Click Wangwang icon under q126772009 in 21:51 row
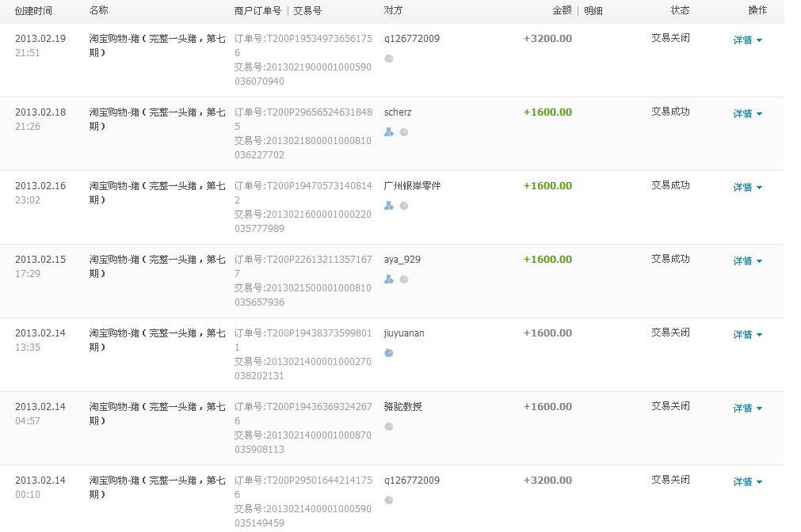 tap(388, 58)
